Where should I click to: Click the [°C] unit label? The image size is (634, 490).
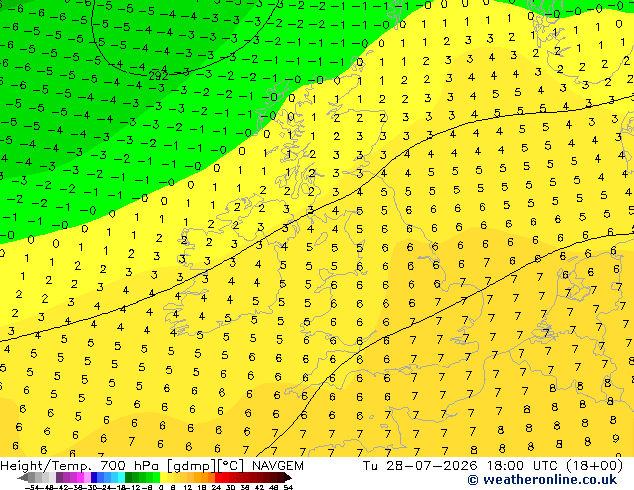pyautogui.click(x=232, y=466)
